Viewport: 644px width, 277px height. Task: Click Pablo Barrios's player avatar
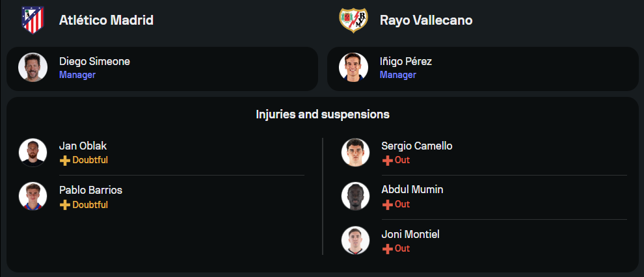point(33,196)
